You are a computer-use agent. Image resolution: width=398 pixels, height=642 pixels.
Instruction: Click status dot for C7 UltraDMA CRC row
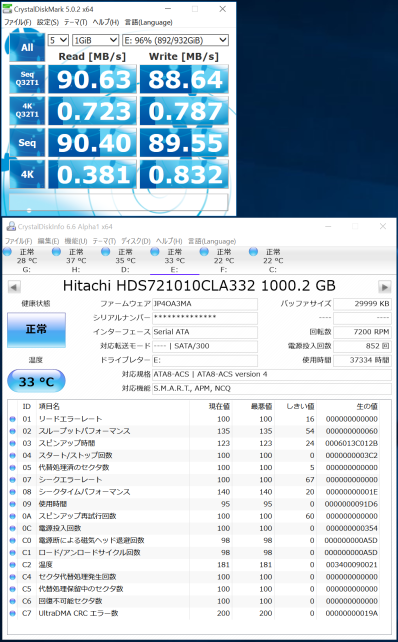12,613
